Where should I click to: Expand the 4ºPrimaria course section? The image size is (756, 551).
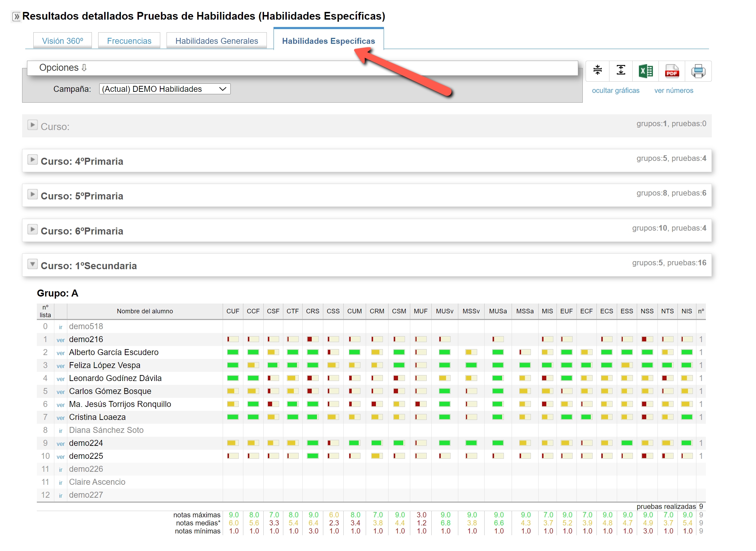pyautogui.click(x=32, y=160)
